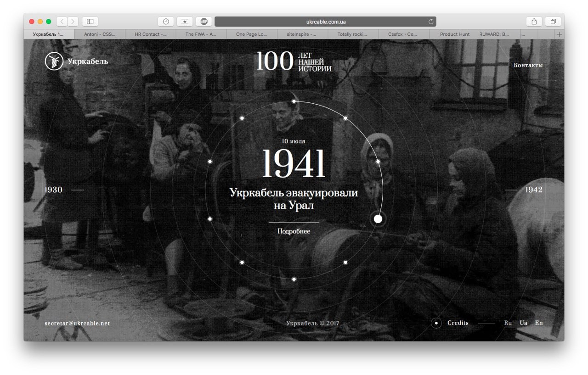Click the ABP adblock extension icon
This screenshot has height=375, width=588.
point(204,22)
